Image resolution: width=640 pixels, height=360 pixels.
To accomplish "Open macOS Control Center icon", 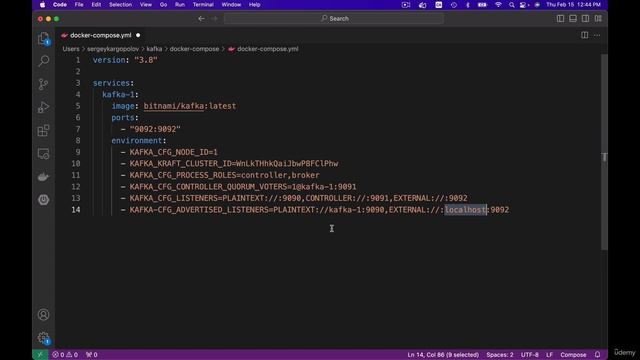I will tap(524, 4).
